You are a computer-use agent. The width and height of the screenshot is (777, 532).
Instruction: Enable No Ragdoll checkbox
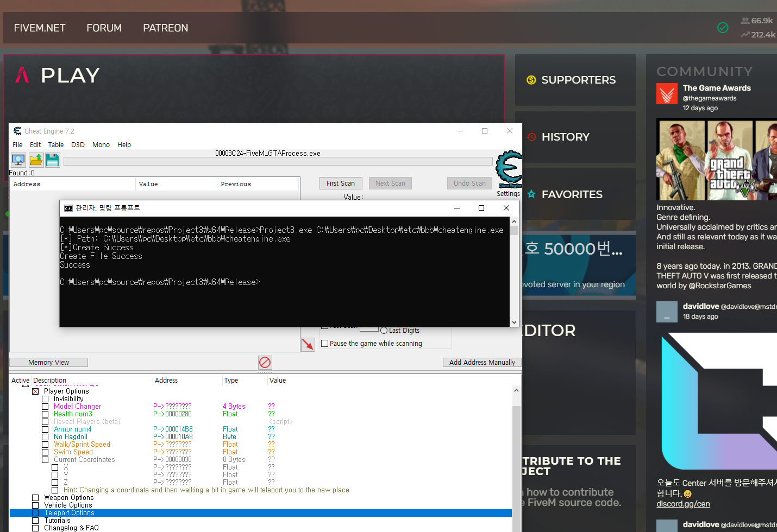[x=45, y=437]
